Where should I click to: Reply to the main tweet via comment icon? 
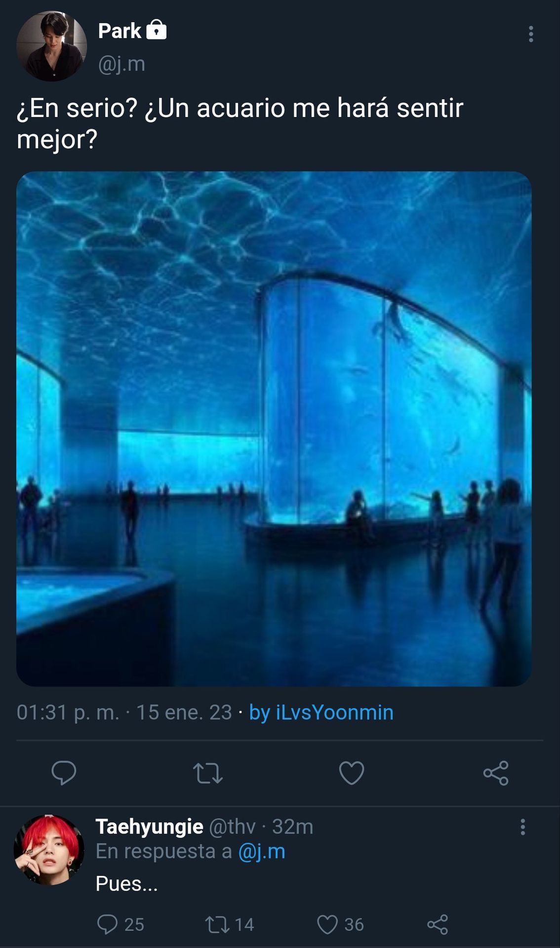click(x=64, y=773)
